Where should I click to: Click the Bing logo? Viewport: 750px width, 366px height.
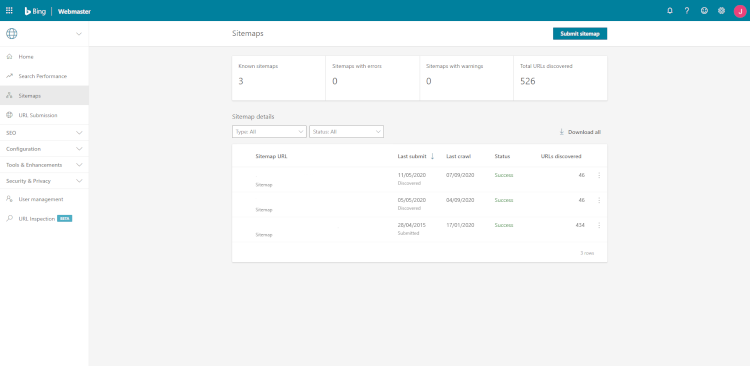point(35,11)
